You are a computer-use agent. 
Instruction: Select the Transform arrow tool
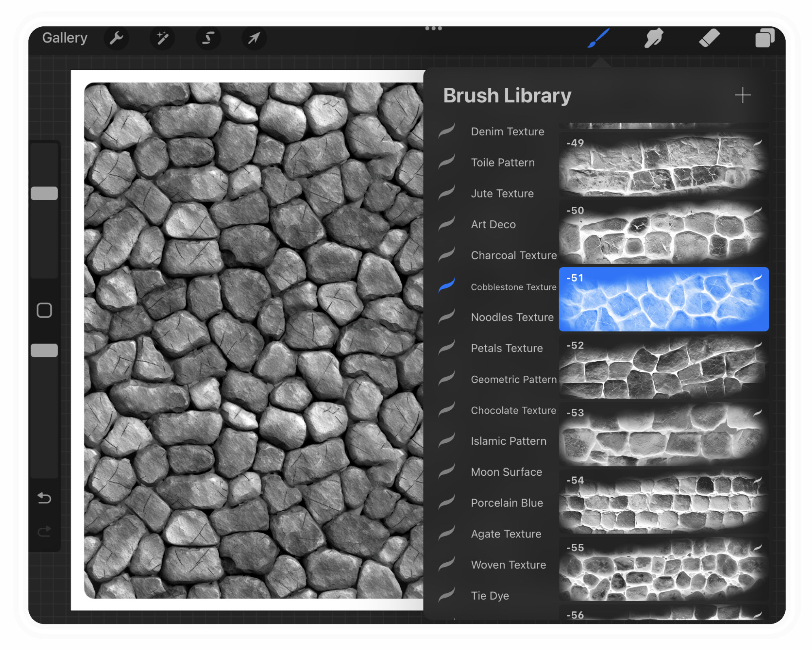point(254,38)
